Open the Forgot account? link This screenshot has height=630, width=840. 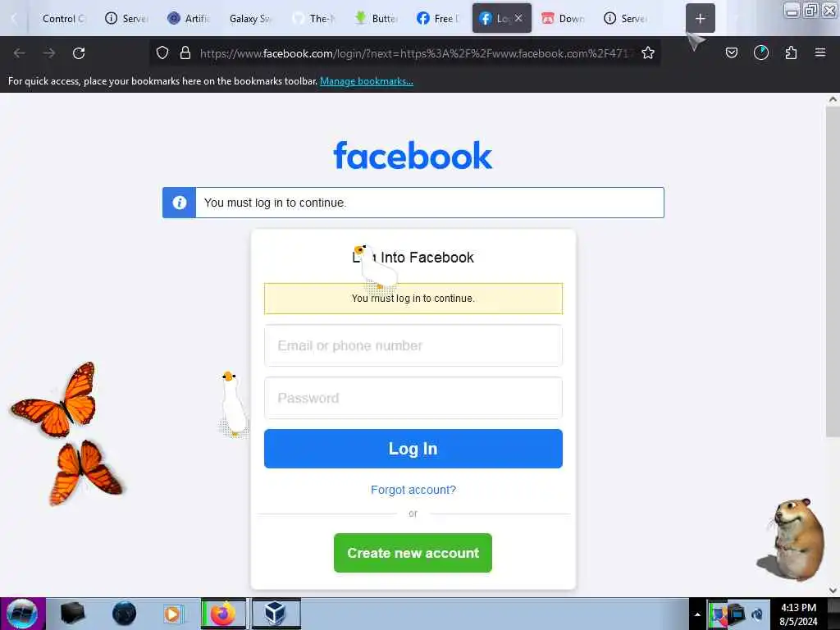point(413,490)
